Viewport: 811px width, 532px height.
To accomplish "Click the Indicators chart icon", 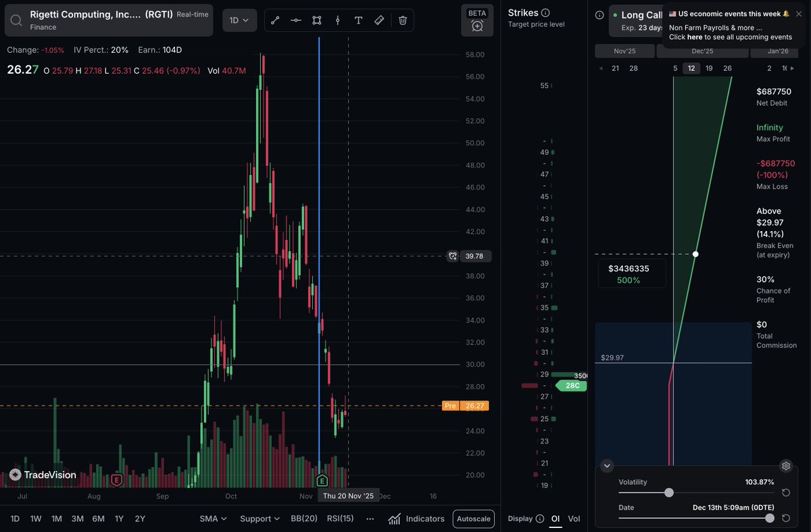I will (x=394, y=518).
